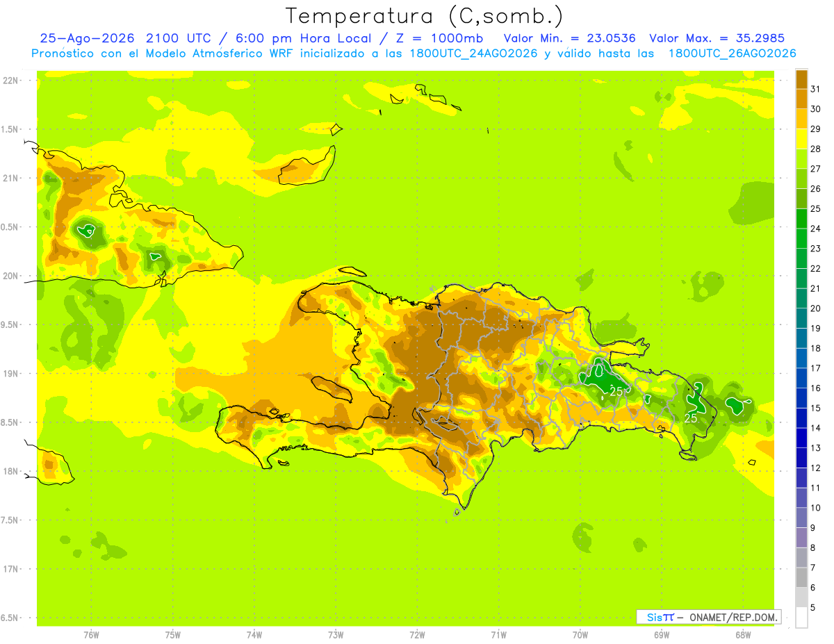Click the 70W longitude label
Screen dimensions: 834x644
pyautogui.click(x=580, y=635)
